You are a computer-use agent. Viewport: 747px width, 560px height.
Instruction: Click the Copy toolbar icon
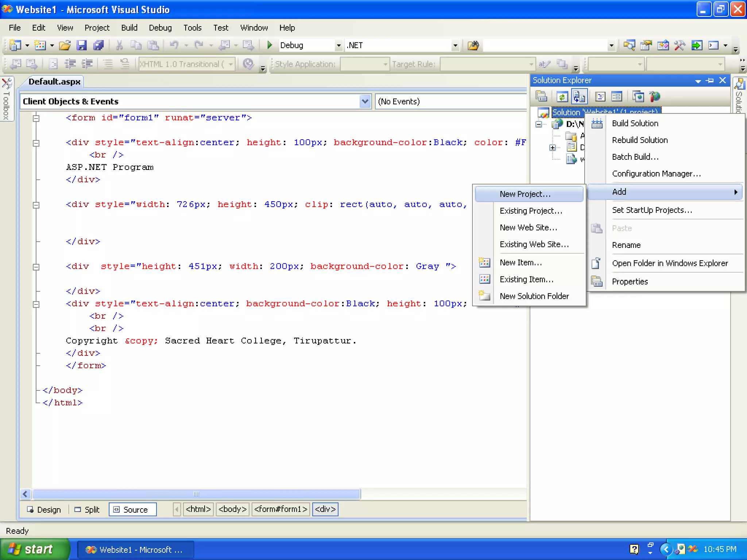coord(136,45)
